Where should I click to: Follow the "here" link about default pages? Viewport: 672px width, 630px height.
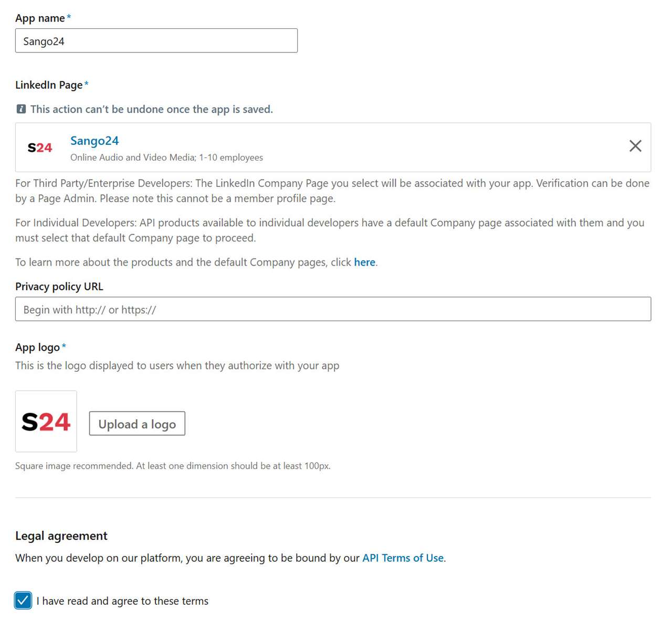click(364, 262)
